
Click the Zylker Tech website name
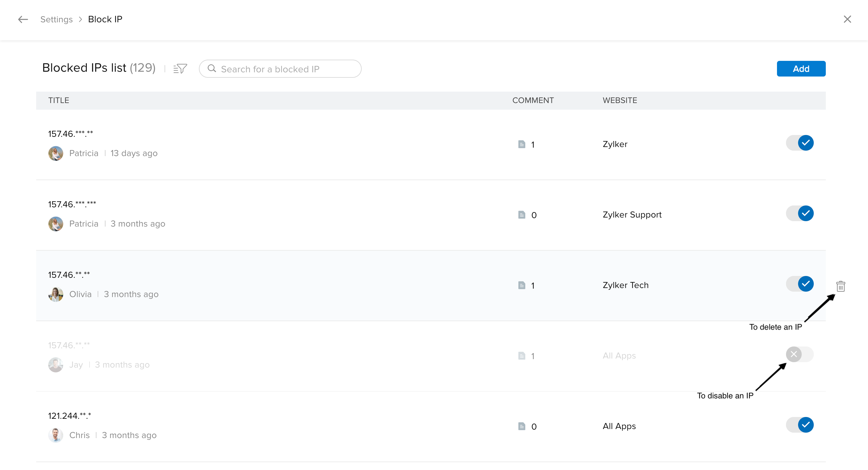625,285
